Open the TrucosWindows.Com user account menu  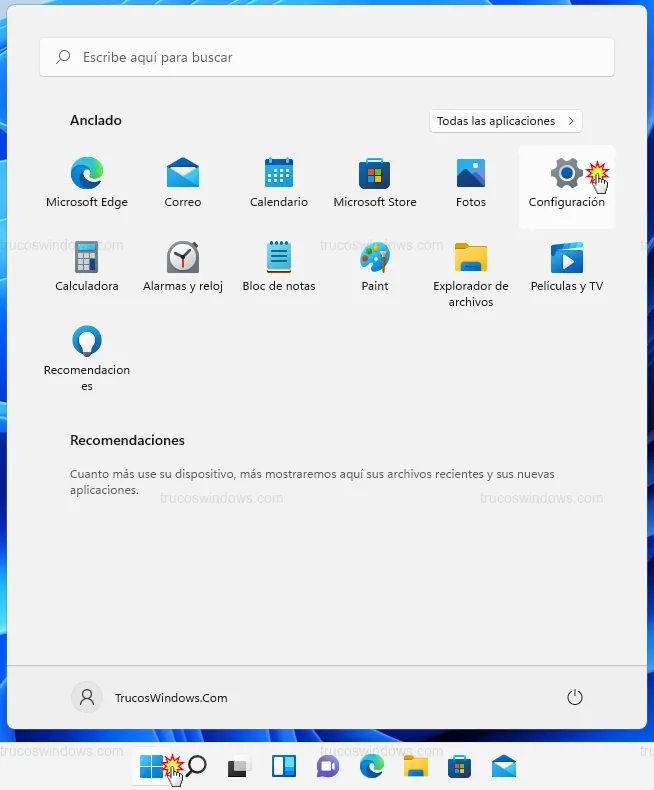(151, 698)
